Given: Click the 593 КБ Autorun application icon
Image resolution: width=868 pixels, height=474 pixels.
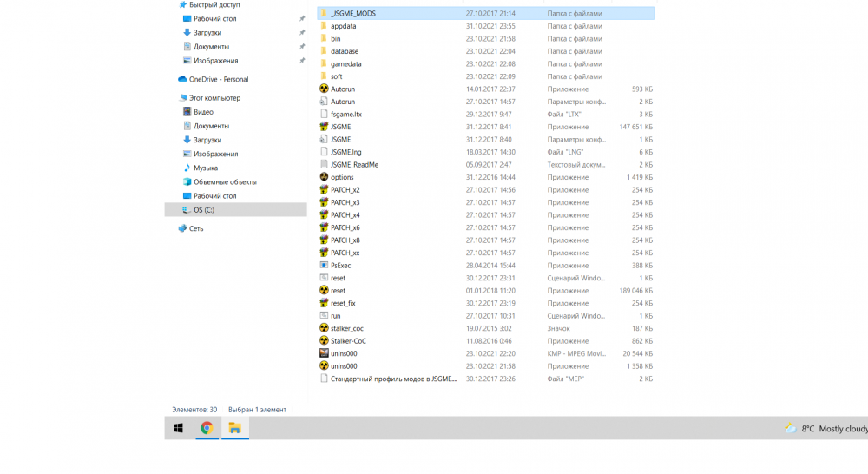Looking at the screenshot, I should 324,89.
